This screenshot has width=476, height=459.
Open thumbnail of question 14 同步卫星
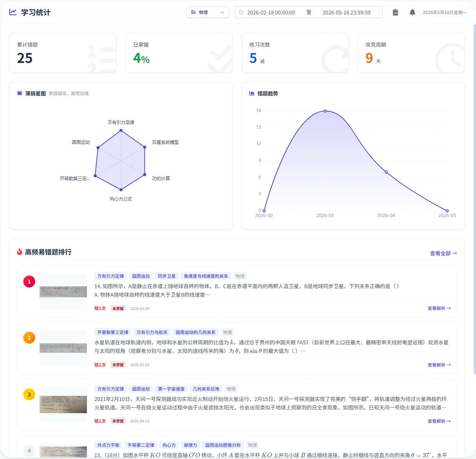pos(63,292)
